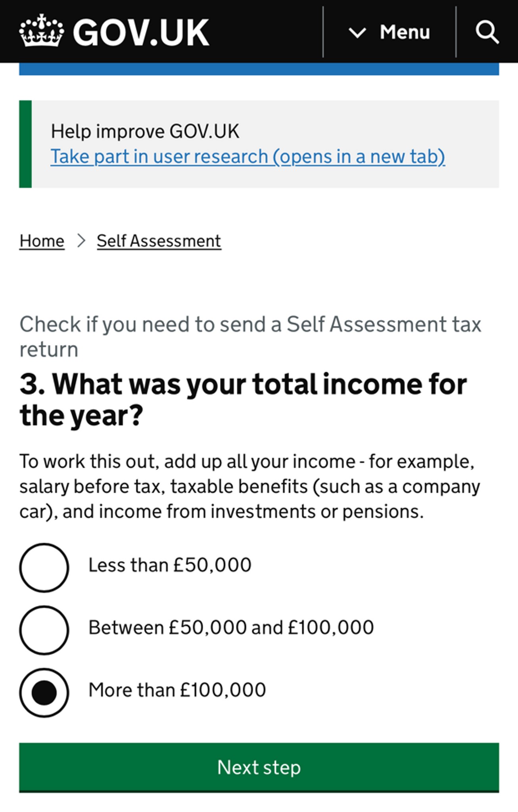Click the GOV.UK wordmark text
Image resolution: width=518 pixels, height=812 pixels.
(141, 32)
